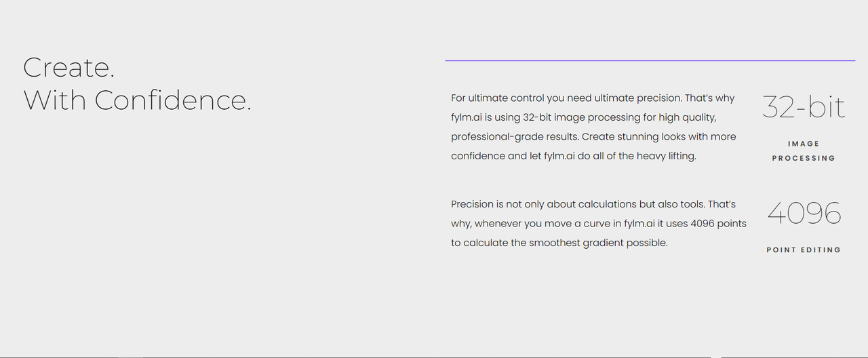Click the purple horizontal divider line
Image resolution: width=868 pixels, height=358 pixels.
coord(650,61)
